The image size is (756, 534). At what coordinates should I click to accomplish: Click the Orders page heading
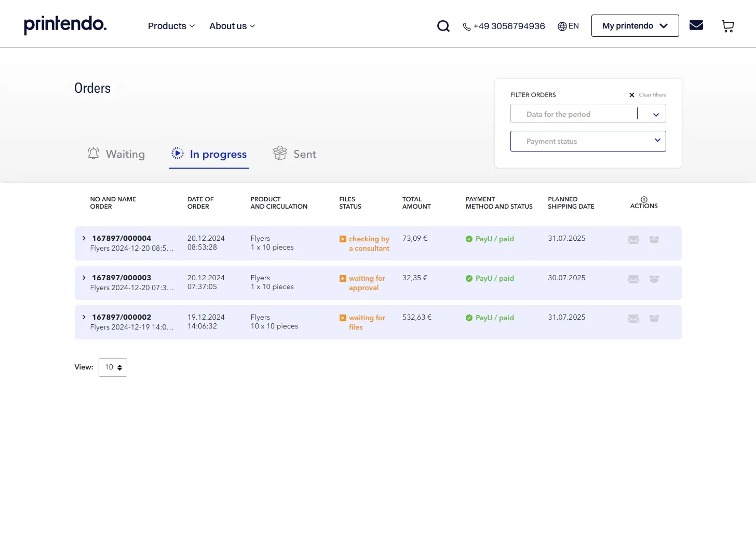click(92, 88)
